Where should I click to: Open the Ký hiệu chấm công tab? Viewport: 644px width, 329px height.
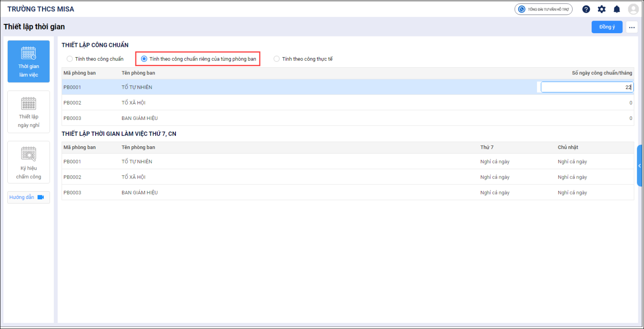(x=29, y=162)
